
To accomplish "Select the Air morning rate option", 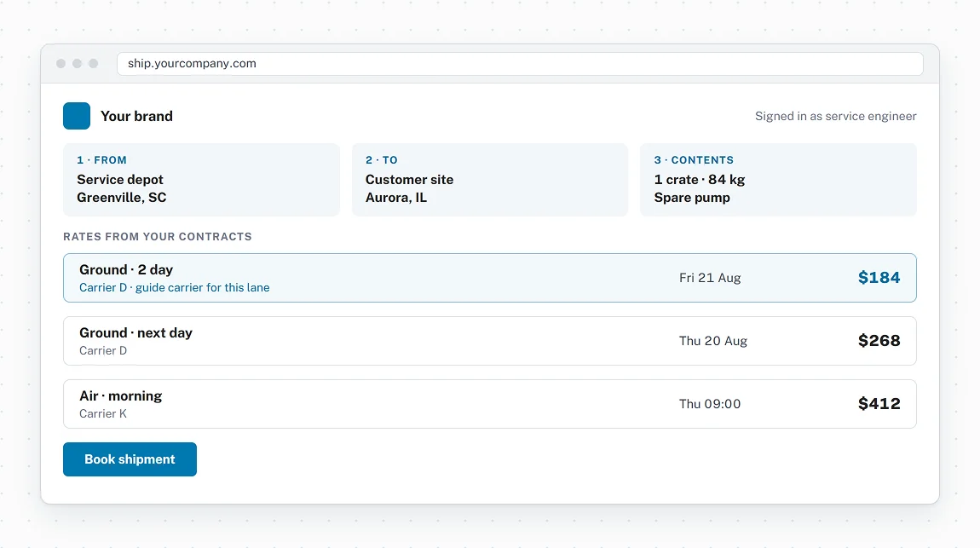I will 490,404.
